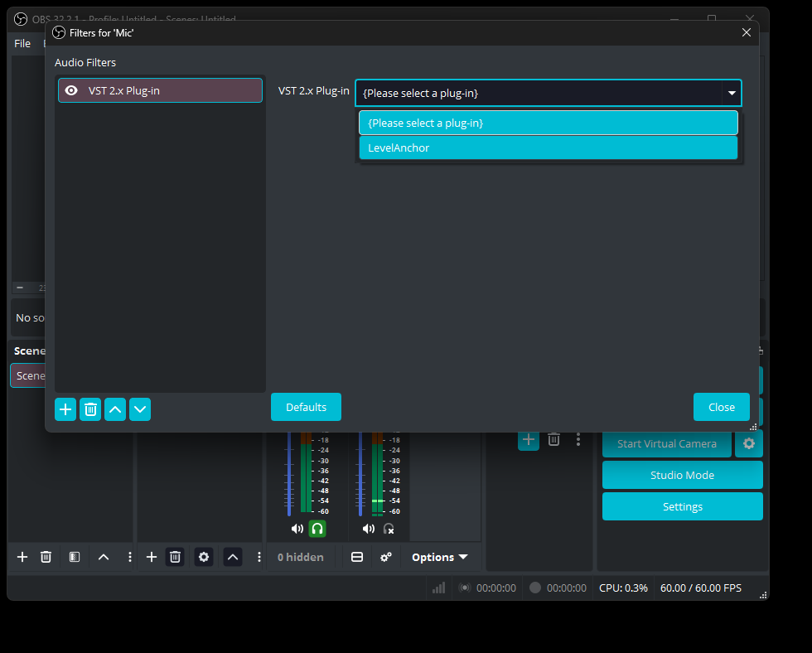The image size is (812, 653).
Task: Open Scenes dock three-dot menu
Action: pos(129,557)
